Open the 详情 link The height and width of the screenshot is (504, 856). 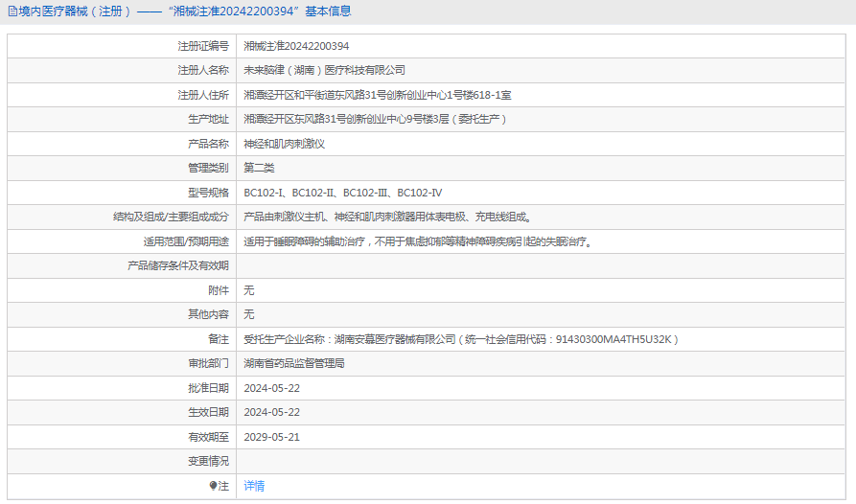click(254, 486)
